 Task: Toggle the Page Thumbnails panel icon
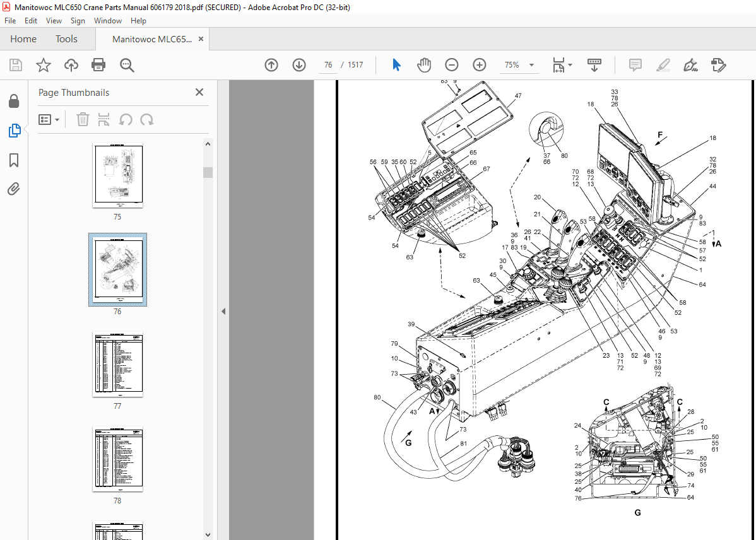coord(14,130)
